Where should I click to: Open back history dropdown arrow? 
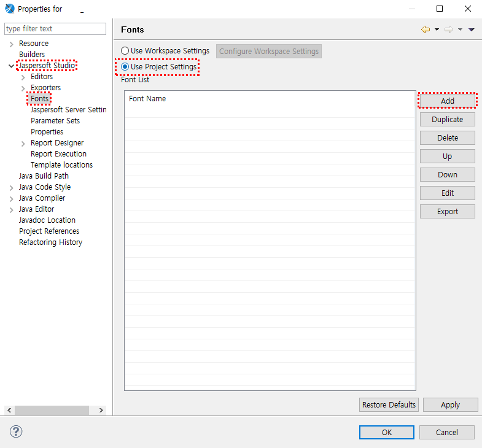click(437, 29)
